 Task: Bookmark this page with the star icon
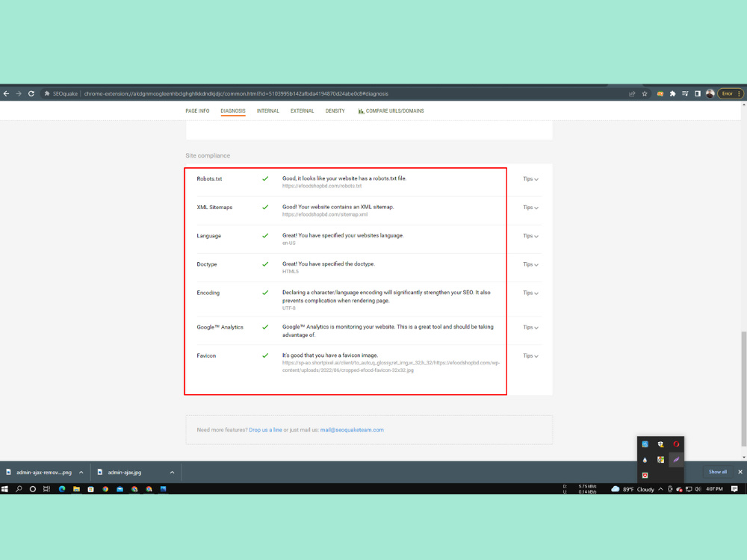point(645,94)
